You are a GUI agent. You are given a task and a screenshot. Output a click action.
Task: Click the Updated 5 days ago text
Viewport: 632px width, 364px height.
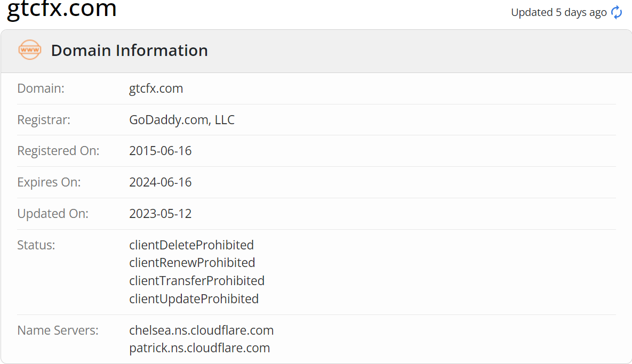[558, 12]
